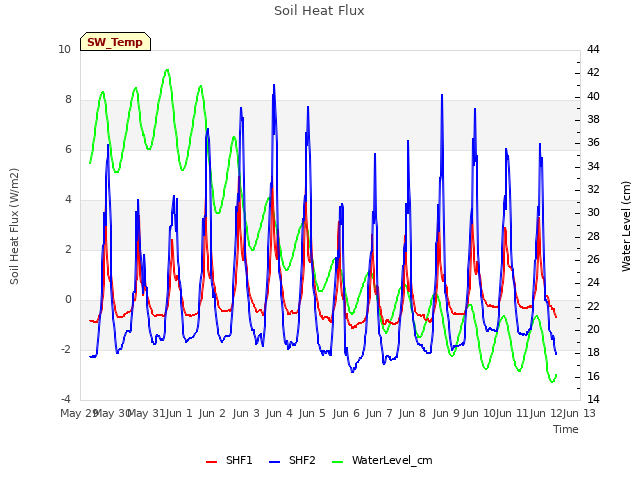Click the Jun 1 x-axis tick label
Screen dimensions: 640x480
click(x=179, y=413)
